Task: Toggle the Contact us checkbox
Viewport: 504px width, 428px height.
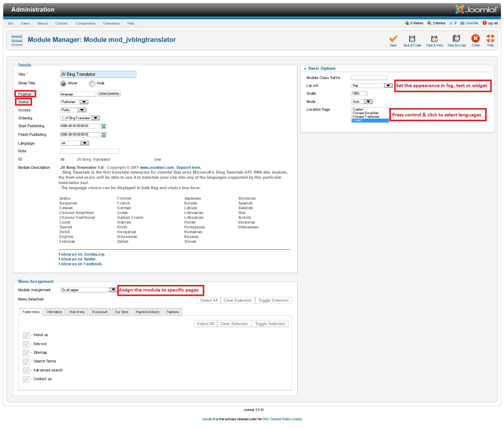Action: click(26, 379)
